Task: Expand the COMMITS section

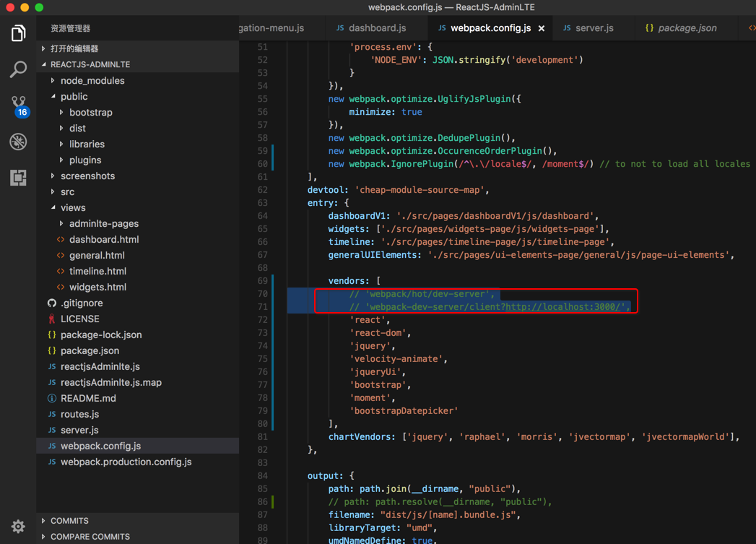Action: click(x=69, y=521)
